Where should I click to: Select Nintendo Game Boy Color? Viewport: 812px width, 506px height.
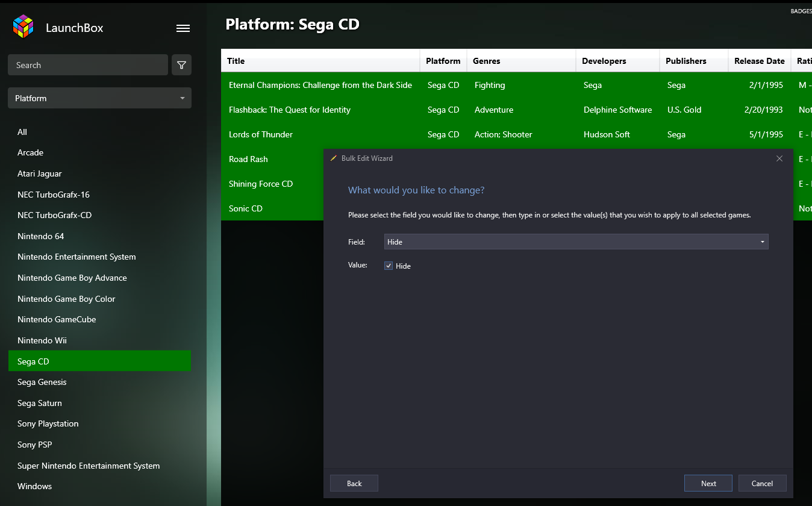(x=99, y=299)
